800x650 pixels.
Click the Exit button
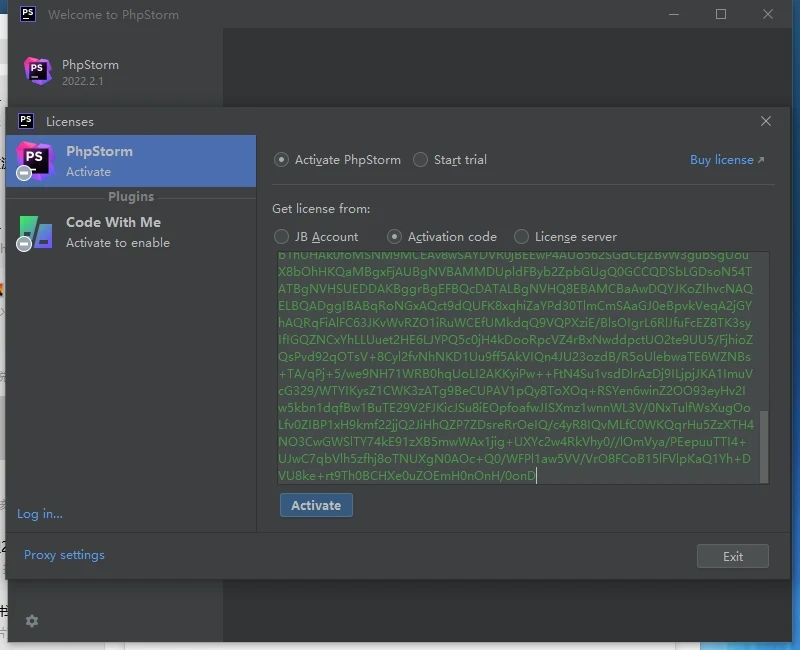(732, 556)
